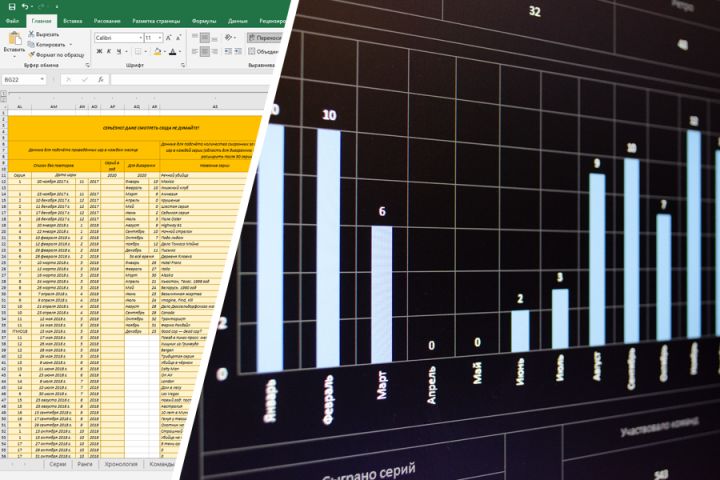This screenshot has height=480, width=720.
Task: Cut selection with Вырезать
Action: [x=44, y=34]
